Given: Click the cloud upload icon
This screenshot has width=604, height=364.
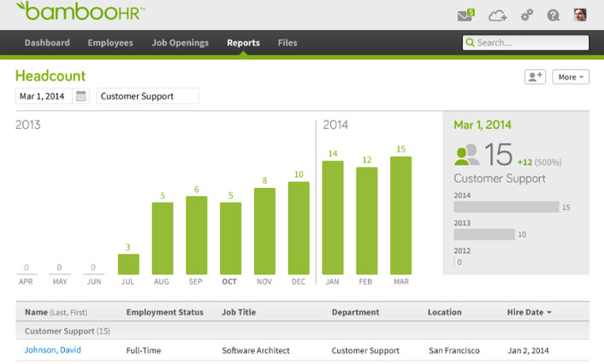Looking at the screenshot, I should point(498,15).
